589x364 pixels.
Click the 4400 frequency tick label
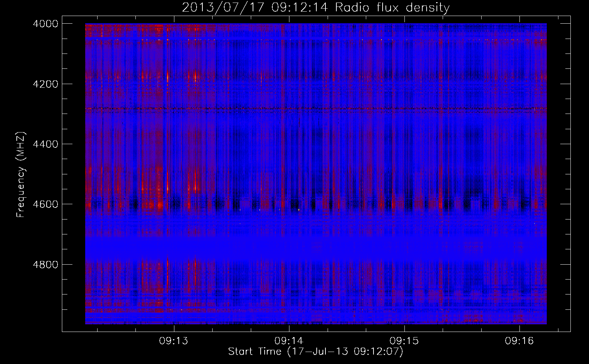[45, 144]
